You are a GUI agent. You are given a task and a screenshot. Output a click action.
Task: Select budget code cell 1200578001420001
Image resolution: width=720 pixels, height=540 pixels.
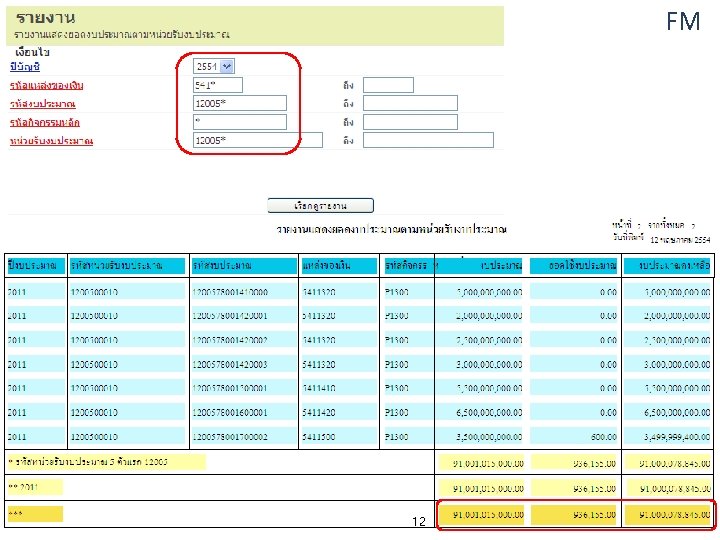click(230, 316)
